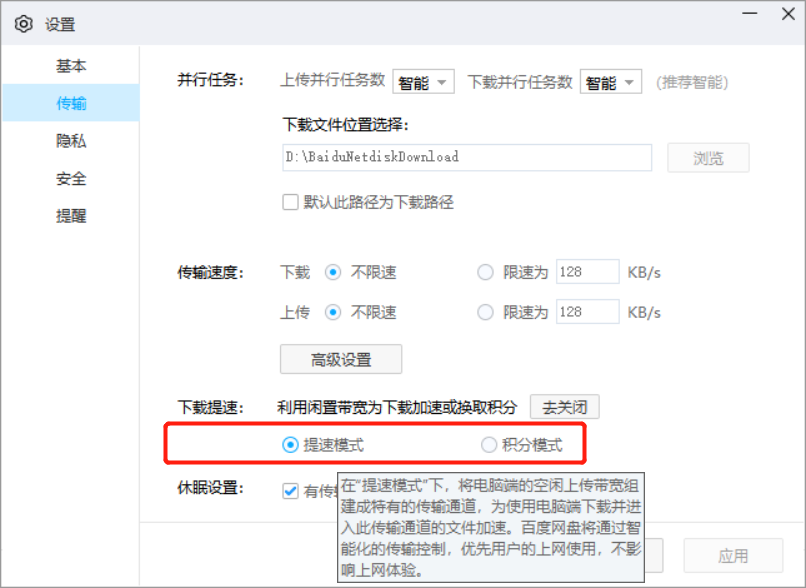This screenshot has height=588, width=806.
Task: Select the 提速模式 radio button
Action: click(290, 445)
